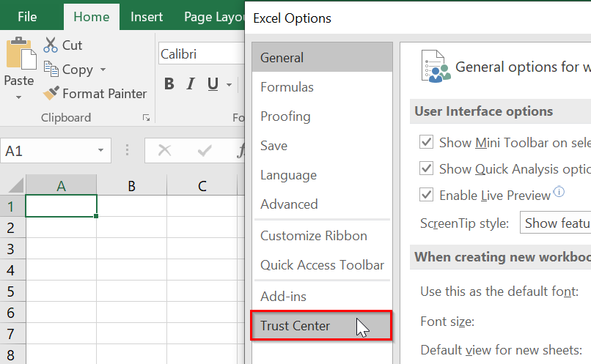
Task: Click 'Default view for new sheets' label
Action: [502, 350]
